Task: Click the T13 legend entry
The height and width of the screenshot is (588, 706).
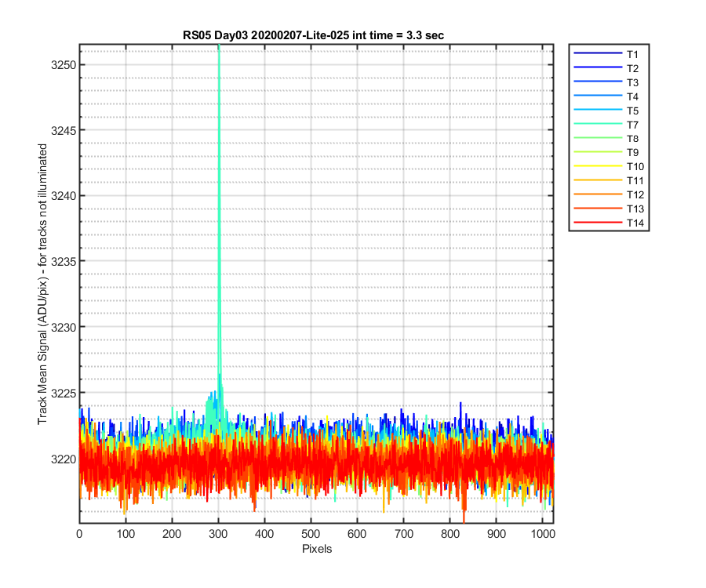Action: tap(609, 209)
